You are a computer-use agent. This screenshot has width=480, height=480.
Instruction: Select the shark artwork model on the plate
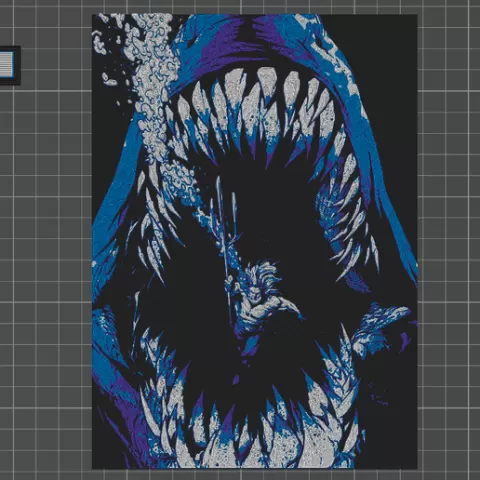click(x=255, y=241)
